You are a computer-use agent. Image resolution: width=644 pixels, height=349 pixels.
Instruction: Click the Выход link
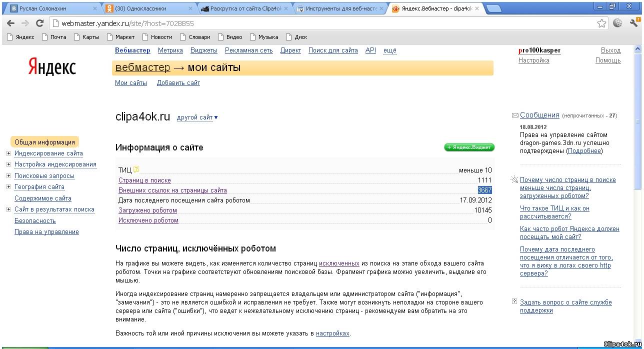pyautogui.click(x=610, y=50)
